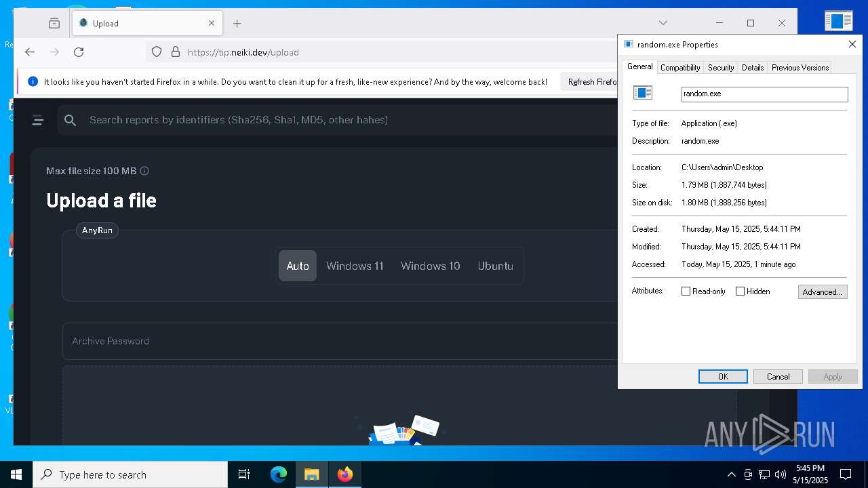868x488 pixels.
Task: Open Task View on the taskbar
Action: [244, 474]
